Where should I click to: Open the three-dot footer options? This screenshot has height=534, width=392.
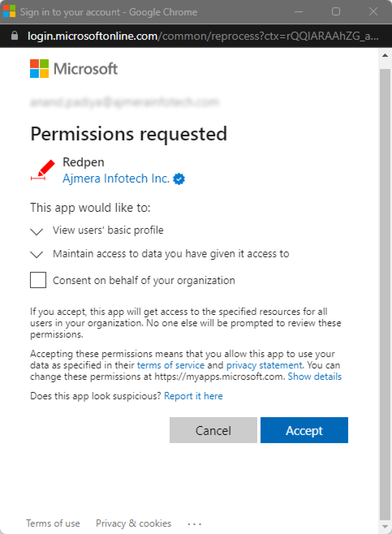tap(194, 524)
